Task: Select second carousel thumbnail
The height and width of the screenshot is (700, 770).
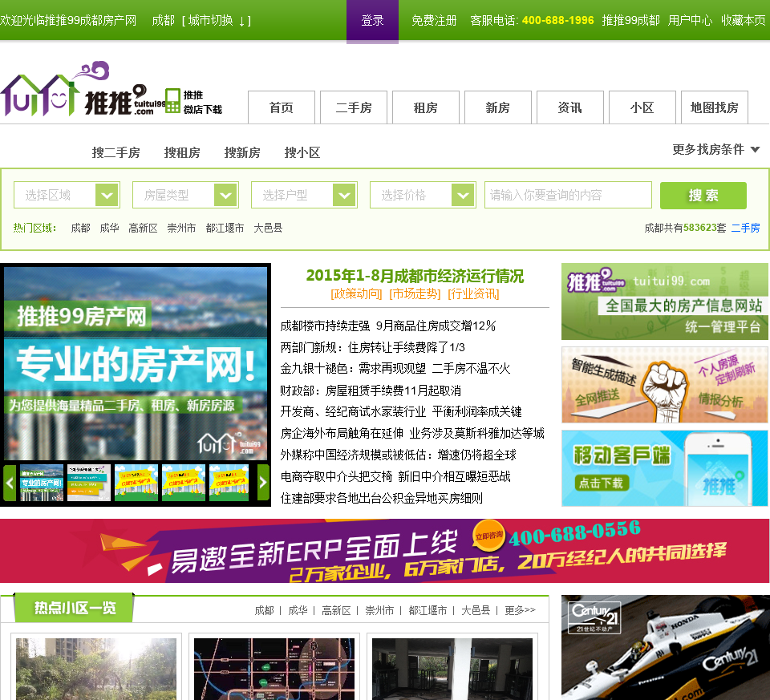Action: [x=89, y=483]
